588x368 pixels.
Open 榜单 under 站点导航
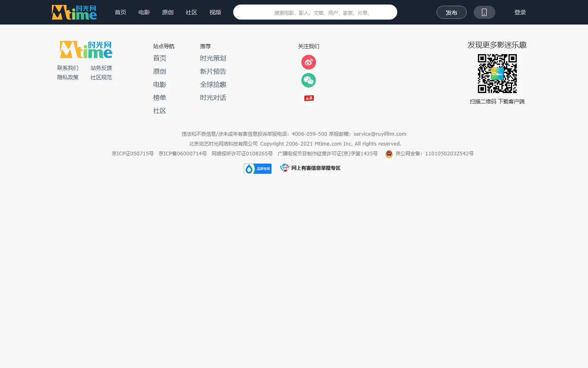point(160,97)
